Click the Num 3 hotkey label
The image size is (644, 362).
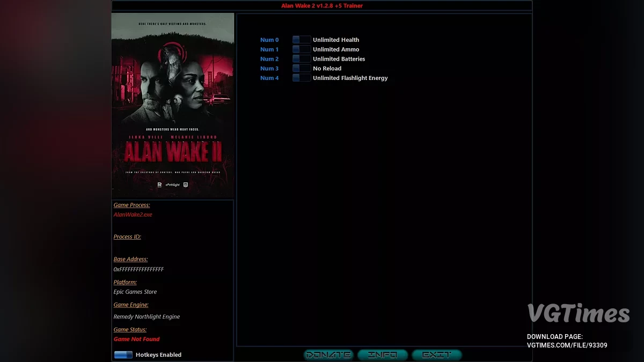pos(269,69)
